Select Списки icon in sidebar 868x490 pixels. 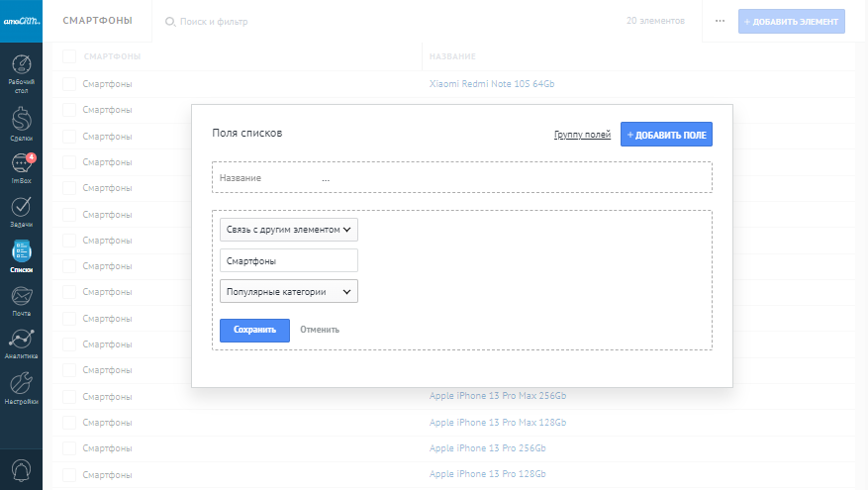(x=21, y=253)
